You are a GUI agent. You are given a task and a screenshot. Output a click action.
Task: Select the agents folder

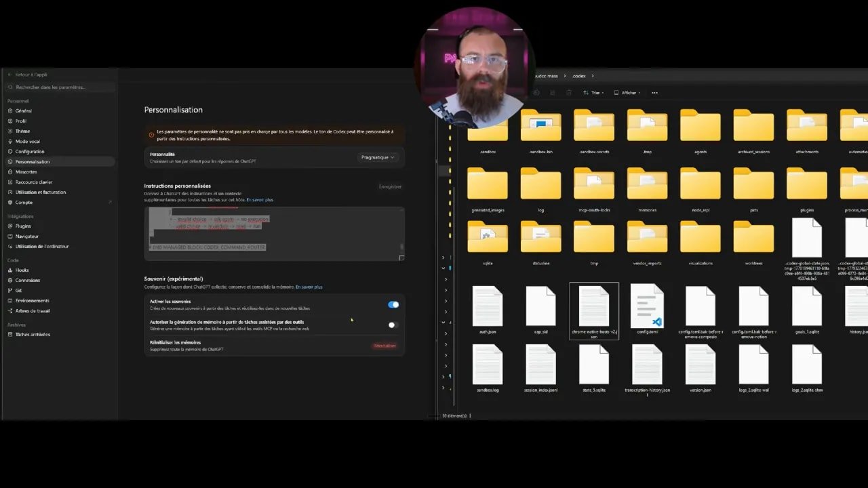click(x=701, y=131)
